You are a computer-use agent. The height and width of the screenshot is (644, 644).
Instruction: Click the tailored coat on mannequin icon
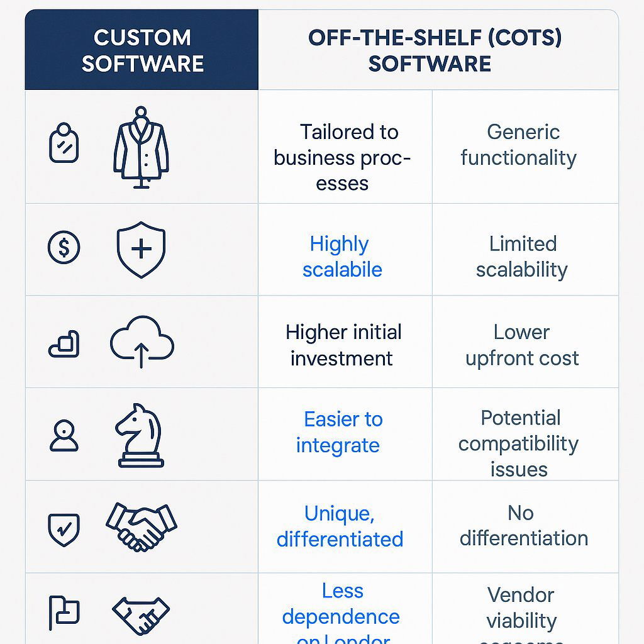[x=141, y=148]
